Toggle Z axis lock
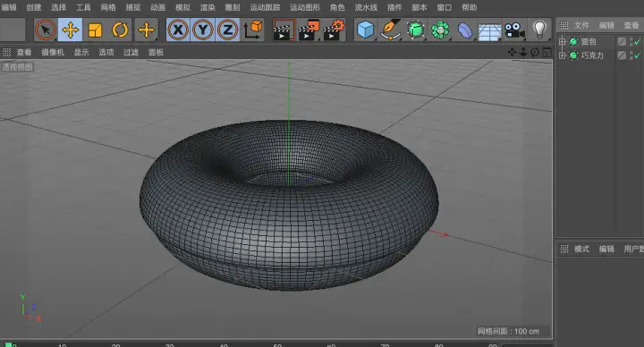This screenshot has height=347, width=644. (227, 30)
